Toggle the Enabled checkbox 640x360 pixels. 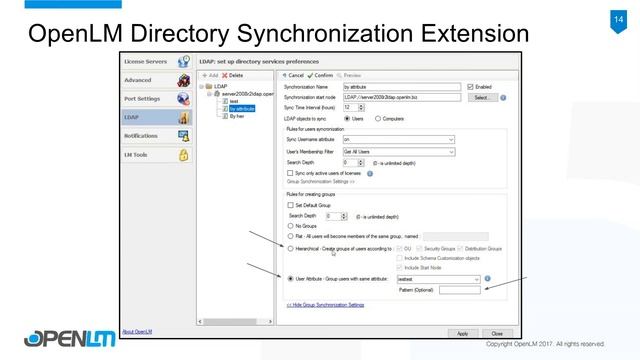pos(470,87)
